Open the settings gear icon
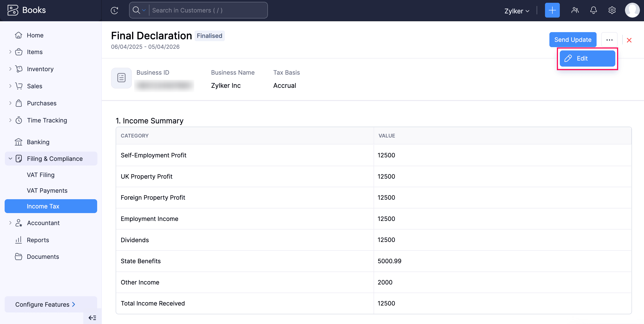The height and width of the screenshot is (324, 644). (612, 10)
